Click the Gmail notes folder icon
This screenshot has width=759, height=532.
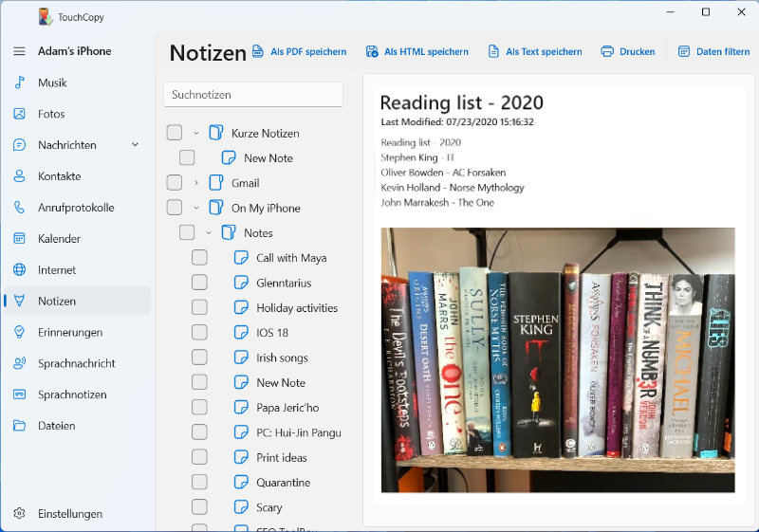click(216, 183)
